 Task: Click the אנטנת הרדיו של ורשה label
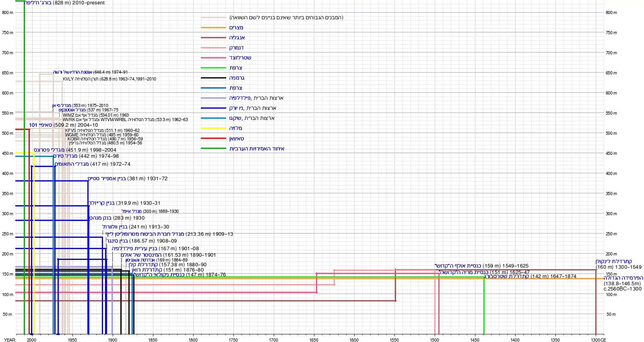pos(72,72)
